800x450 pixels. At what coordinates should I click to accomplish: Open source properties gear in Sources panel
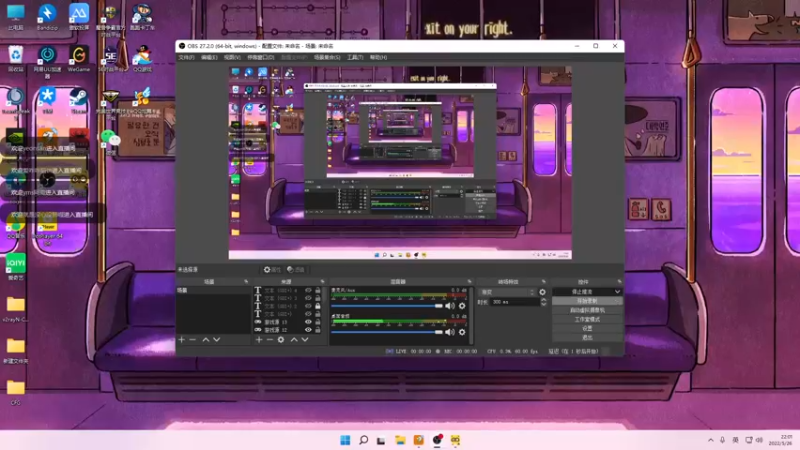[281, 339]
